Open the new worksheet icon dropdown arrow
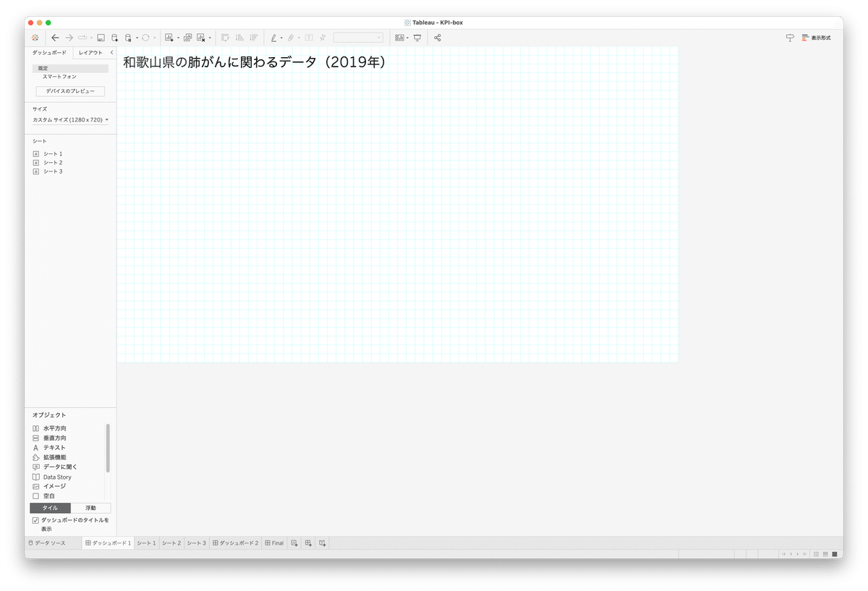 click(x=178, y=38)
